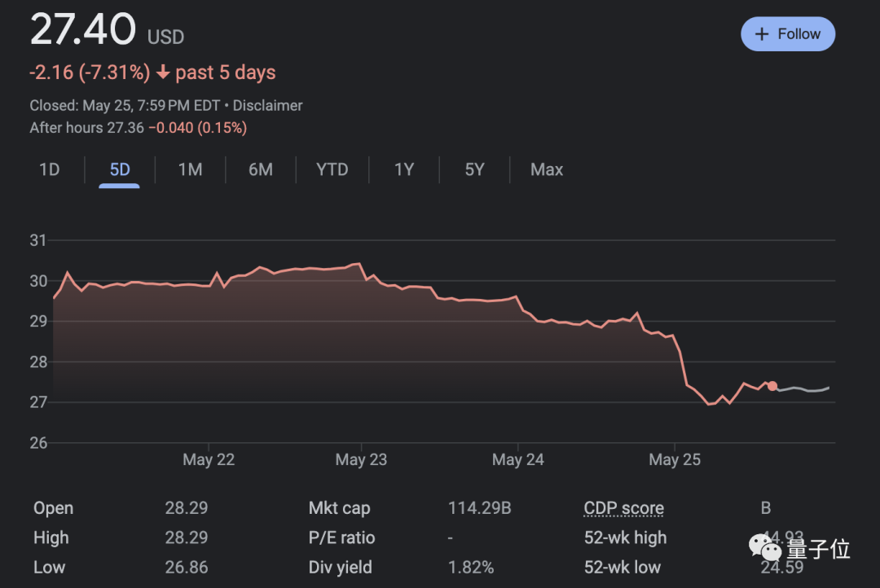The width and height of the screenshot is (880, 588).
Task: Click the gray after-hours line segment
Action: pyautogui.click(x=803, y=388)
